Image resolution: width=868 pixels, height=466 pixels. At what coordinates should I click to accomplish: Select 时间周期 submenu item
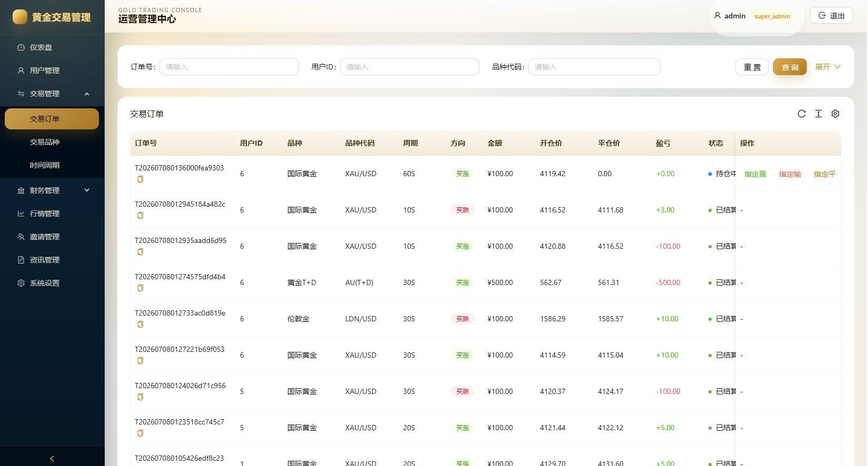52,165
